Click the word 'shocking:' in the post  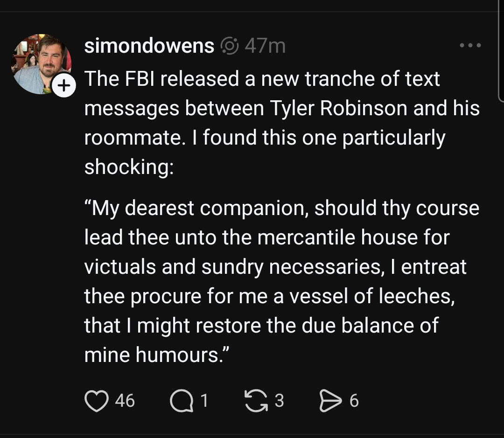(129, 167)
